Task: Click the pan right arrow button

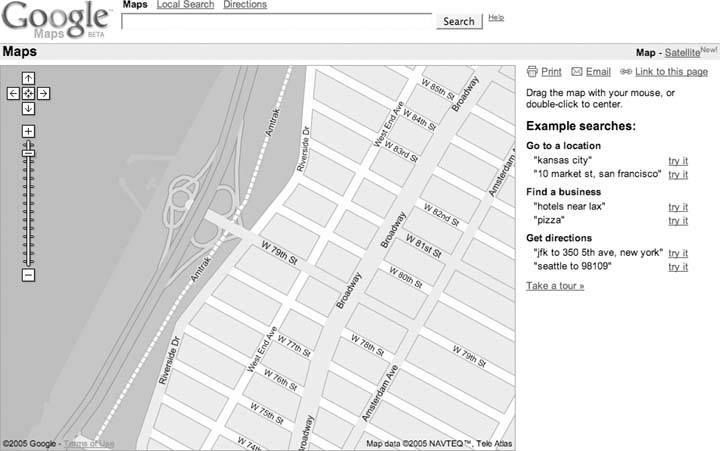Action: (x=44, y=93)
